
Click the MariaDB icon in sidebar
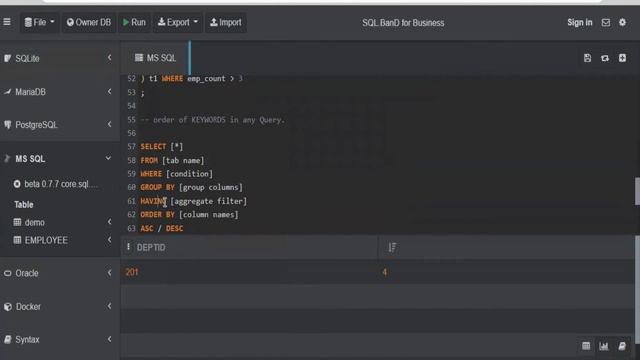(7, 92)
